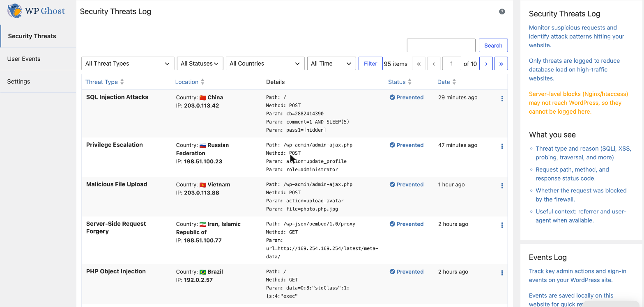Screen dimensions: 644x307
Task: Open actions menu for Server-Side Request Forgery row
Action: tap(502, 225)
